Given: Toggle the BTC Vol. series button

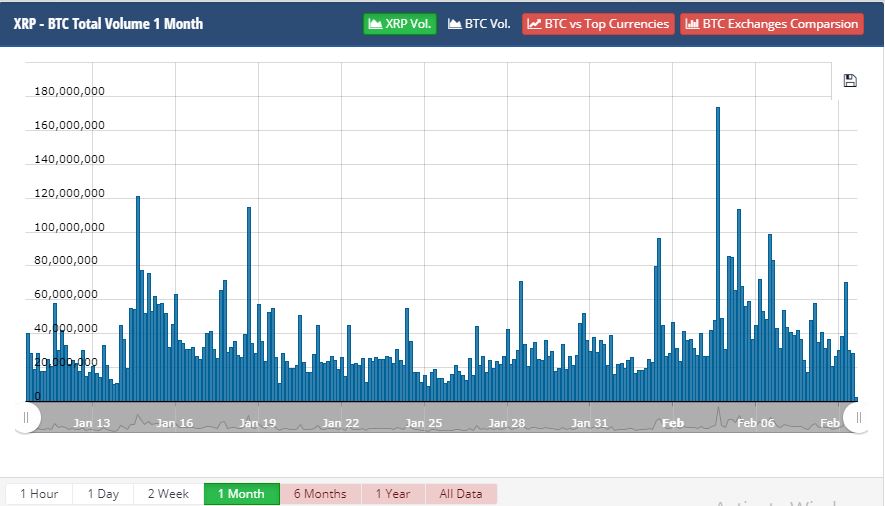Looking at the screenshot, I should (479, 24).
